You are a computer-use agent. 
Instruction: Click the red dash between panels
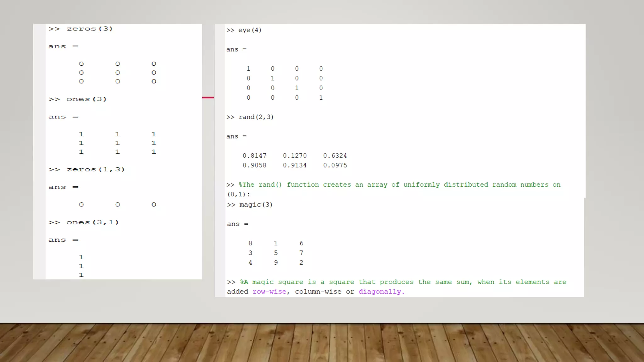tap(208, 98)
